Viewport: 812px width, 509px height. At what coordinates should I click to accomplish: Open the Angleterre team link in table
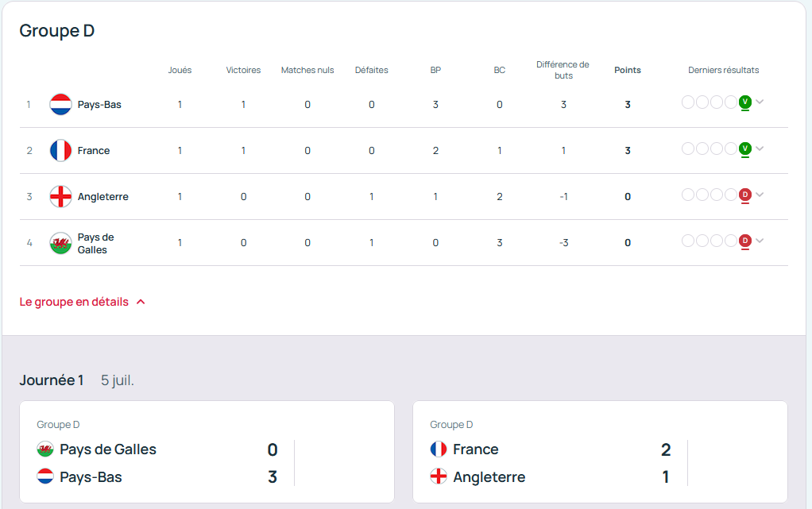[102, 197]
